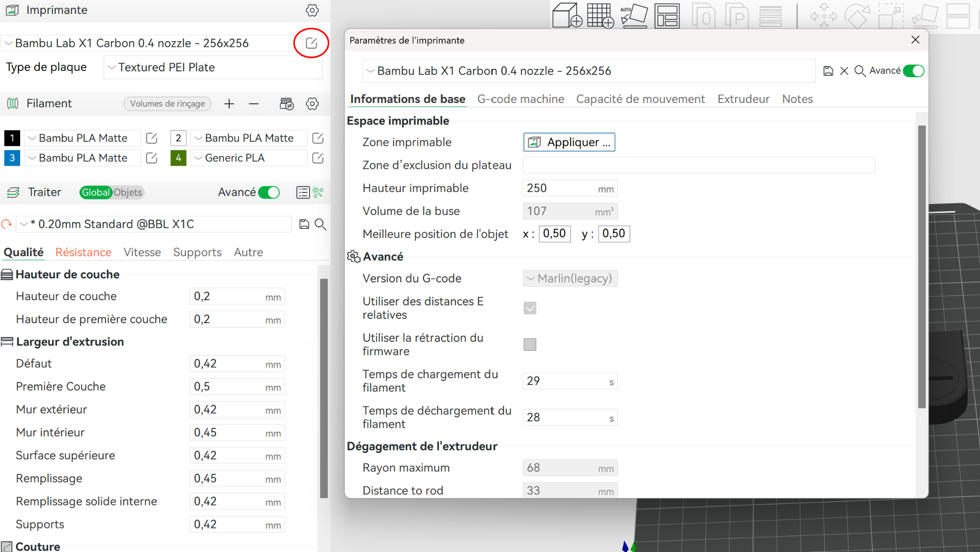Click the green filament 4 color swatch

click(x=178, y=158)
